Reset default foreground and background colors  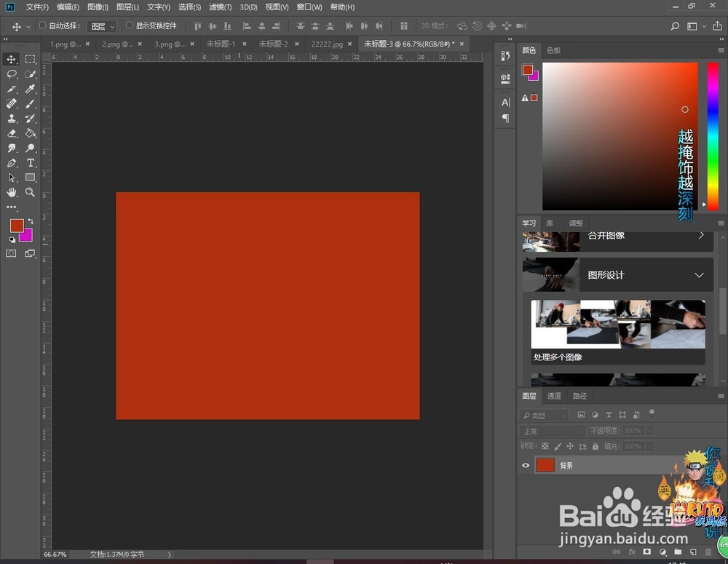[12, 239]
